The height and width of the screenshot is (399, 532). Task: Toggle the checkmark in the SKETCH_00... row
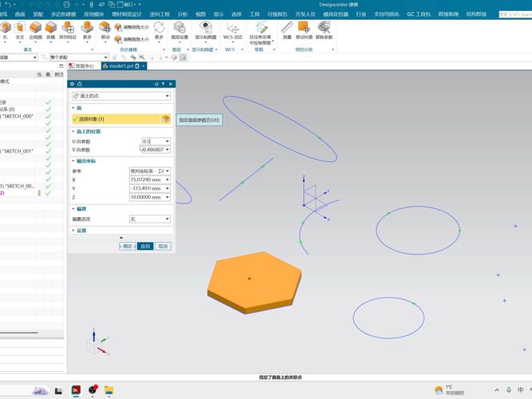pos(48,186)
